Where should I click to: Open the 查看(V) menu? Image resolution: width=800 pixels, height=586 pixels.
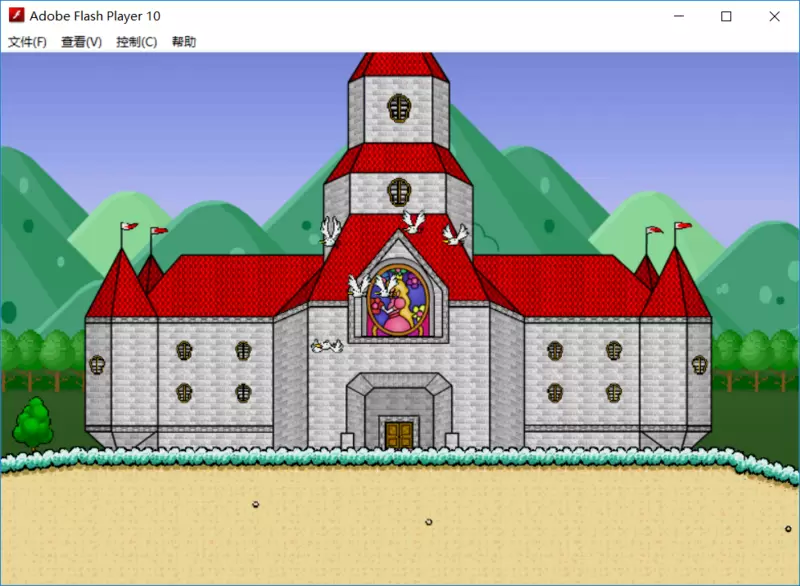(82, 42)
